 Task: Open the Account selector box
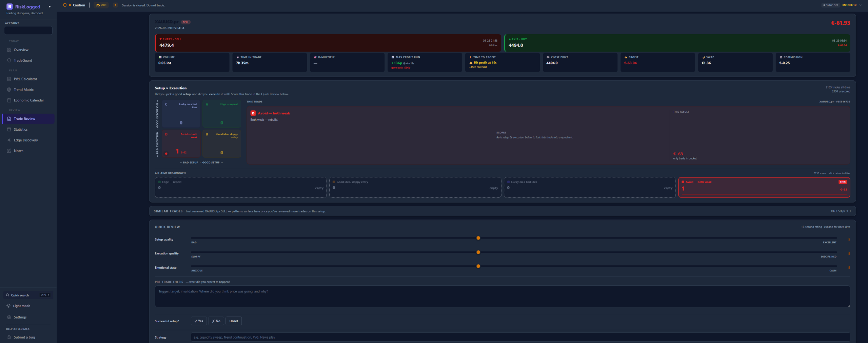tap(28, 31)
